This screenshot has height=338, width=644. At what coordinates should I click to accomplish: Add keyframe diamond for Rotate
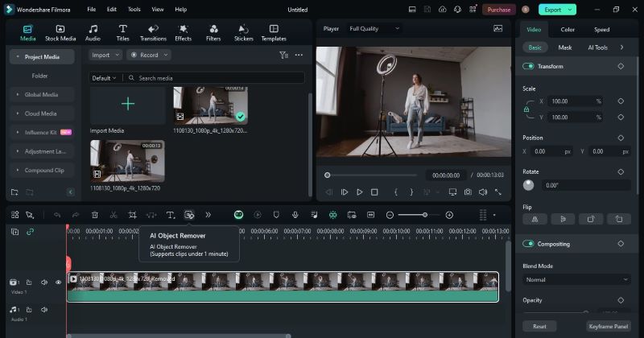click(x=621, y=171)
